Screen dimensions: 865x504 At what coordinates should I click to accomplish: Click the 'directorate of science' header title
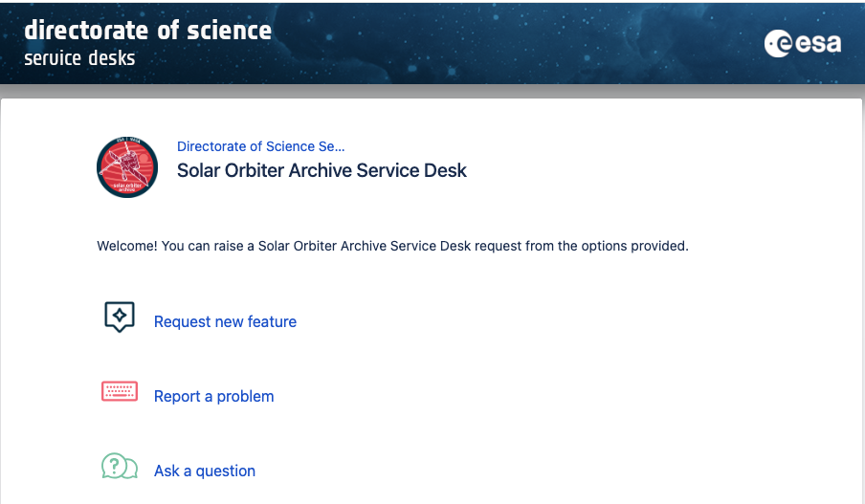point(148,31)
